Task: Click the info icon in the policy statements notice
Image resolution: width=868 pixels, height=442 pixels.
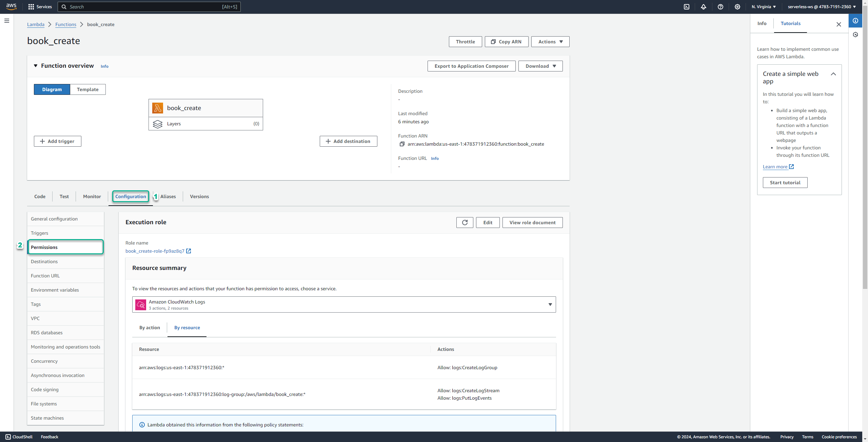Action: tap(142, 425)
